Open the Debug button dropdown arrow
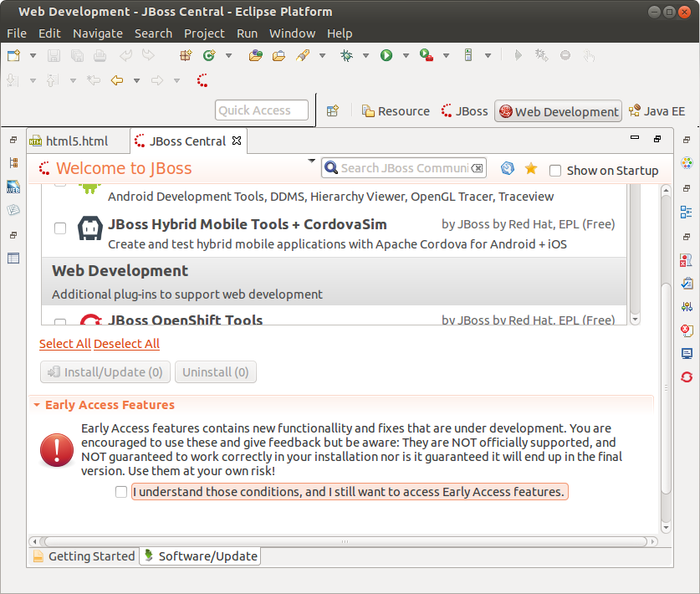This screenshot has height=594, width=700. [365, 56]
